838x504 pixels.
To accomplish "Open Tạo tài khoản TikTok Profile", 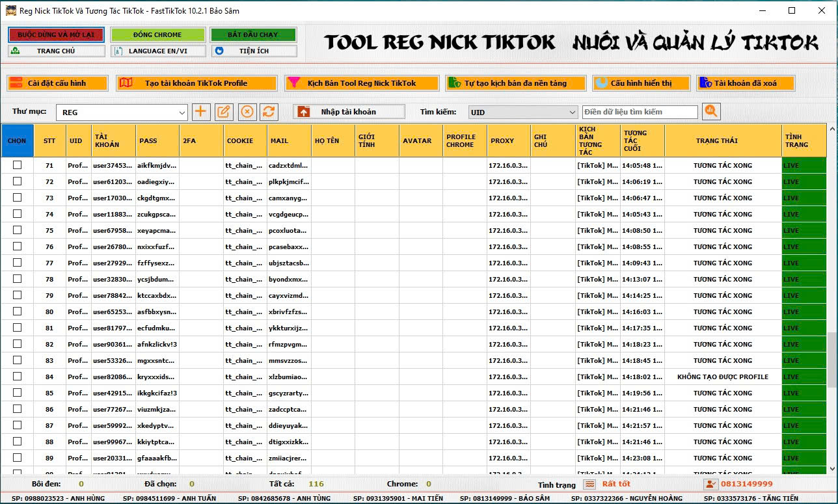I will 196,83.
